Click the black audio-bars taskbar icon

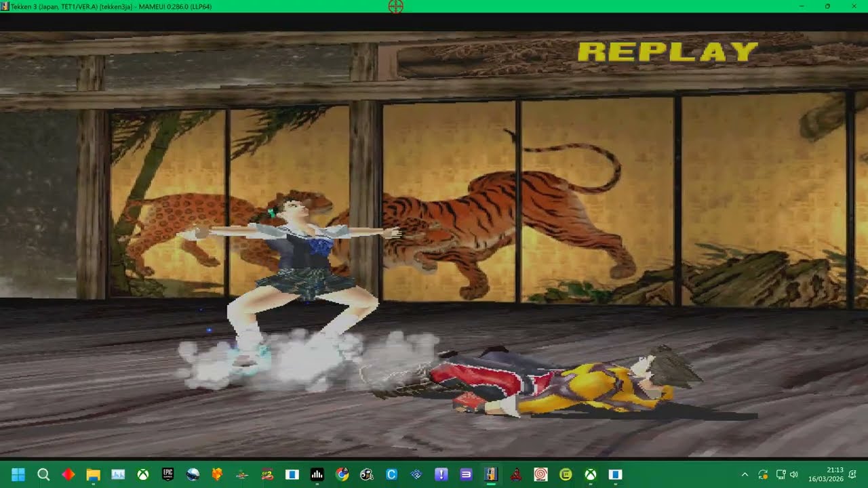click(317, 474)
